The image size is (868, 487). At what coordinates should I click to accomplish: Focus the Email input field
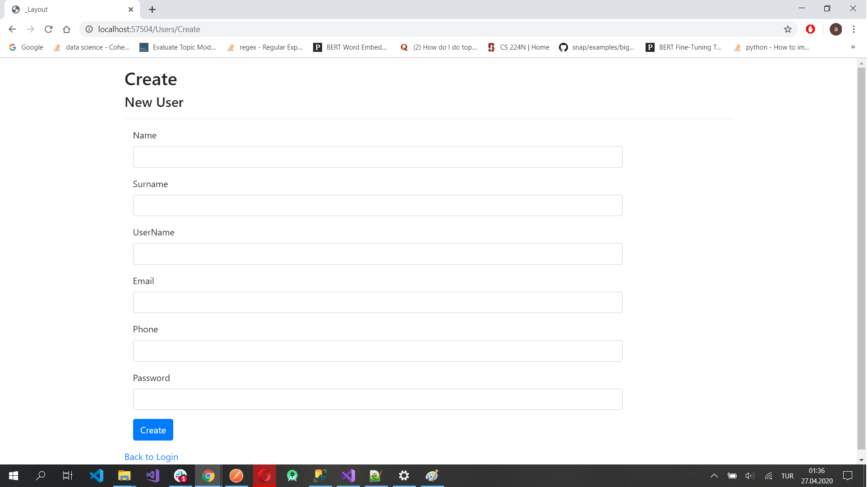[x=378, y=303]
